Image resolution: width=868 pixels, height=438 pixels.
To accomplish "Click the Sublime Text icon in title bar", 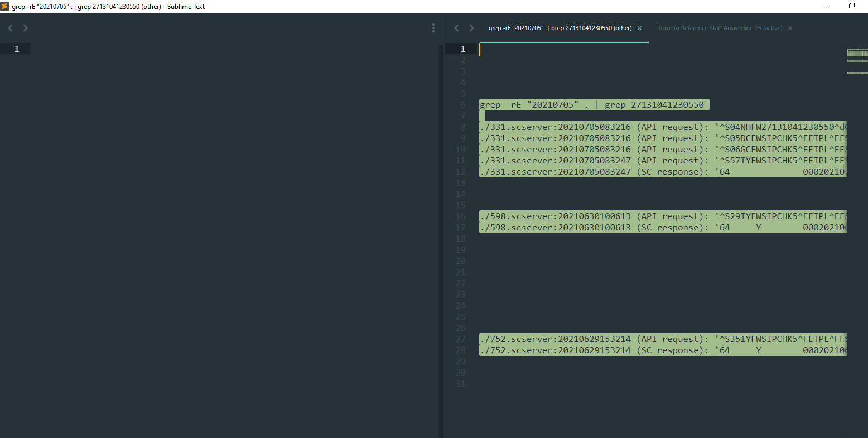I will tap(5, 6).
